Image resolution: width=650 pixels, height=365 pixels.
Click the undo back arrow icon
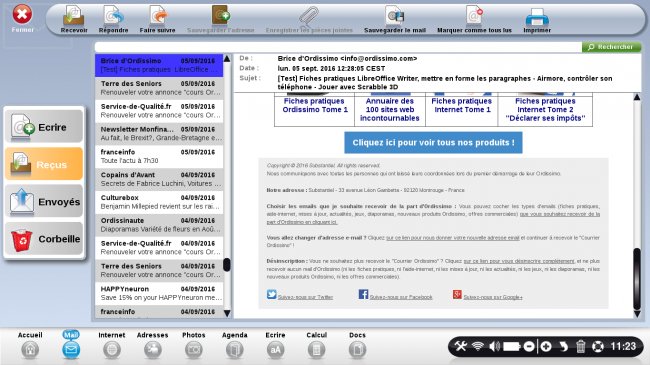(x=563, y=346)
